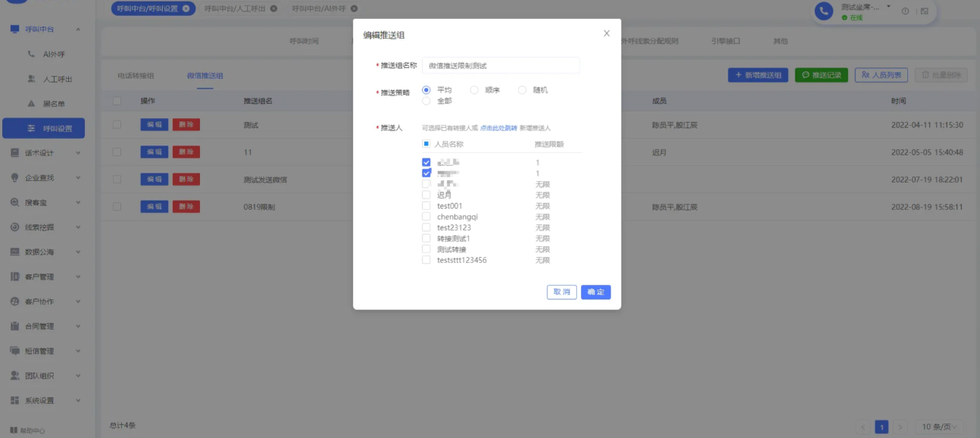This screenshot has height=438, width=980.
Task: Click the AI外呼 phone icon
Action: click(31, 55)
